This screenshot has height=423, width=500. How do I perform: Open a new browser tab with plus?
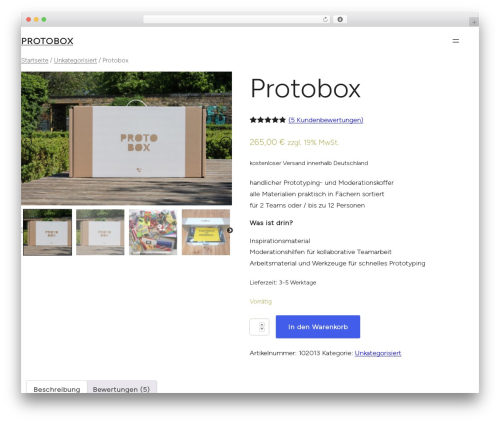point(474,22)
